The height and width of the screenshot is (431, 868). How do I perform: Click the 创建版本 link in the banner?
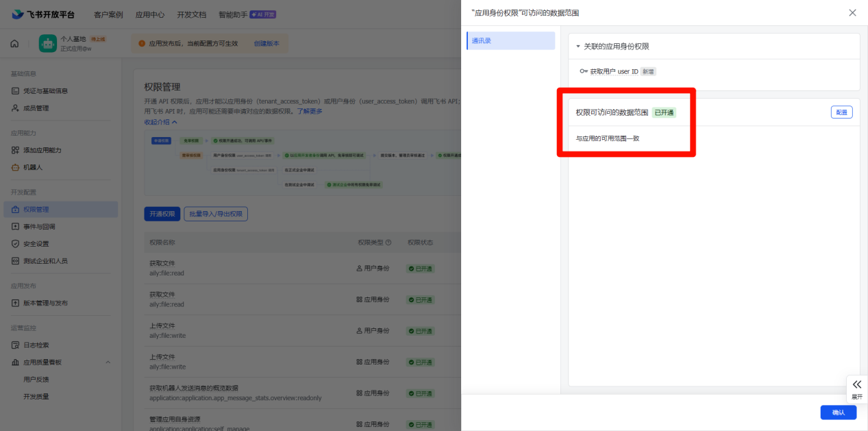coord(266,42)
